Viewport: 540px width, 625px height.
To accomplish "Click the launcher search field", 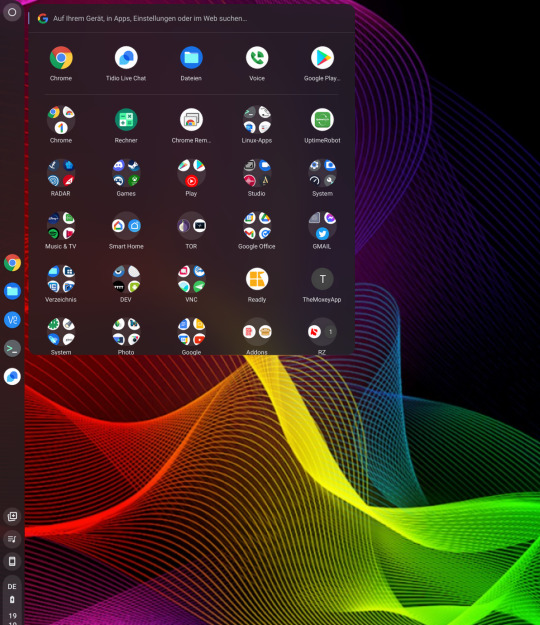I will [191, 18].
